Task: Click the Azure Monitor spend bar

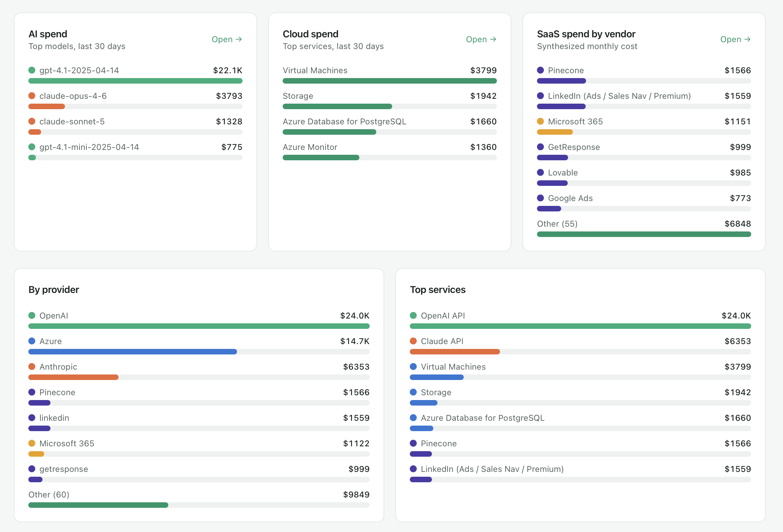Action: pyautogui.click(x=390, y=158)
